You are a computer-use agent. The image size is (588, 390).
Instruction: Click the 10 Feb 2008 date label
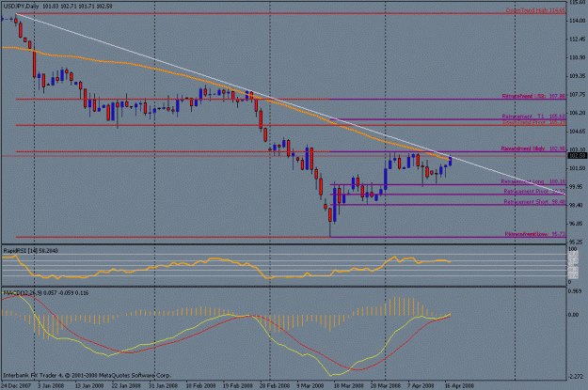200,385
